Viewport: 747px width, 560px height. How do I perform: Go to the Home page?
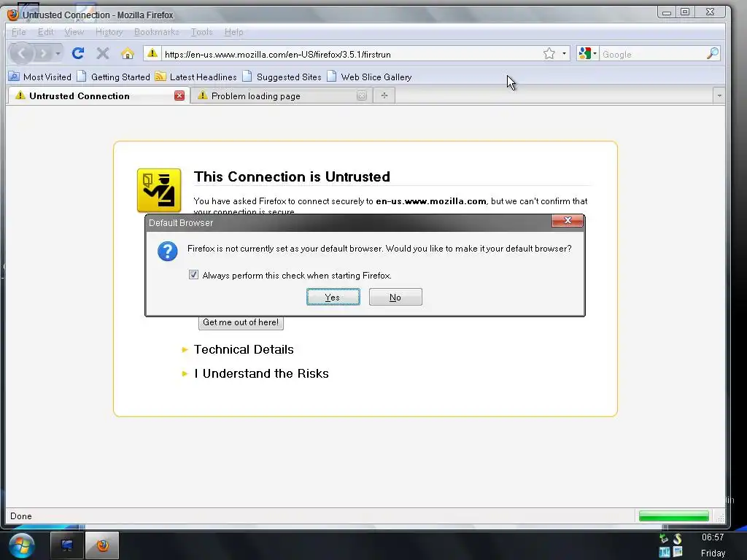(x=127, y=53)
